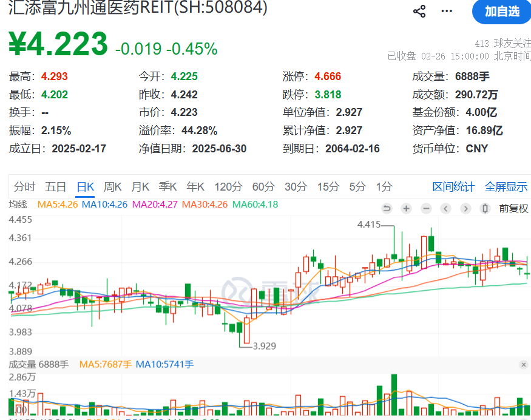Click the 资产净值 16.89亿 value
531x420 pixels.
[484, 130]
